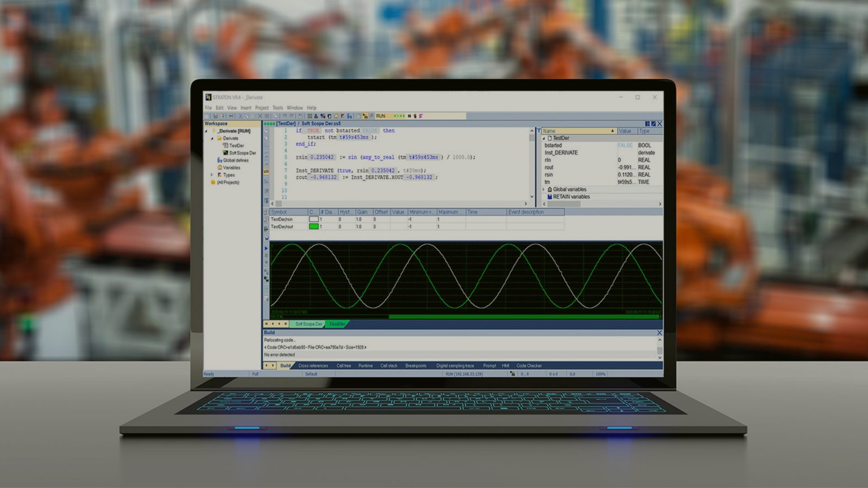Viewport: 868px width, 488px height.
Task: Click the green color swatch for TestDer/rout
Action: tap(314, 226)
